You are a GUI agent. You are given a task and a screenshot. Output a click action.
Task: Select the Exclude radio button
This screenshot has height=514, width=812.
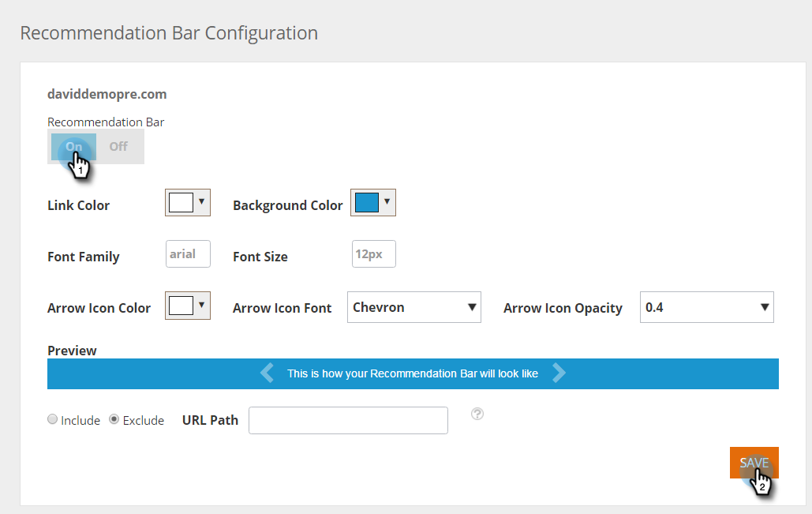click(114, 420)
